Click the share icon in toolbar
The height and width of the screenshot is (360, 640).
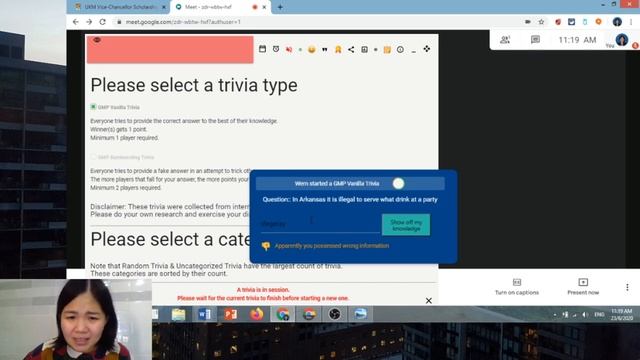tap(351, 49)
